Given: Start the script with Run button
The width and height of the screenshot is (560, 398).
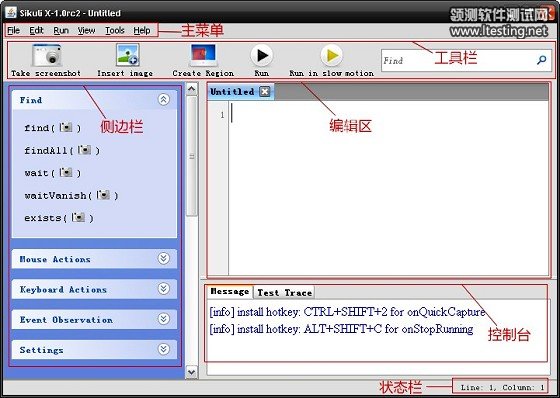Looking at the screenshot, I should (x=262, y=55).
